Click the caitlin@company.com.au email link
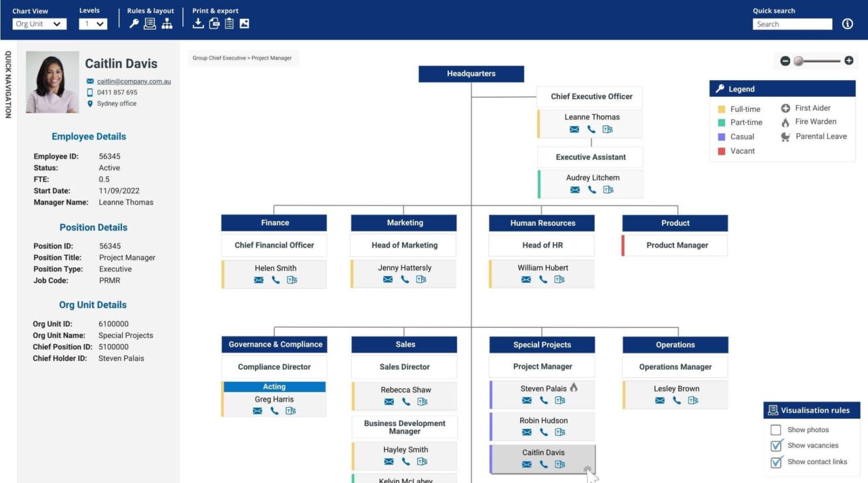This screenshot has height=483, width=868. click(133, 81)
